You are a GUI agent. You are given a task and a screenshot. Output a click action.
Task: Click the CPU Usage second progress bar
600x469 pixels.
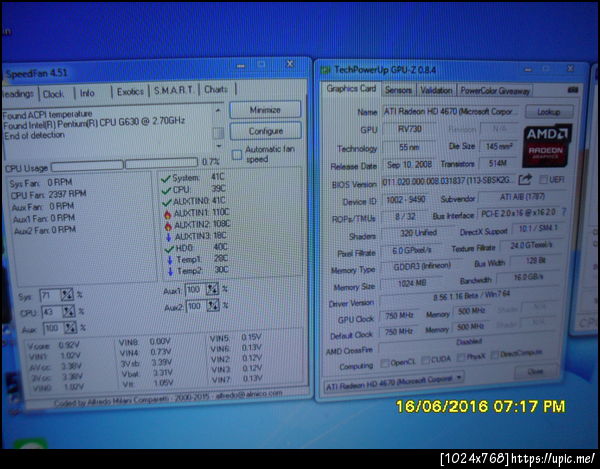pos(161,163)
